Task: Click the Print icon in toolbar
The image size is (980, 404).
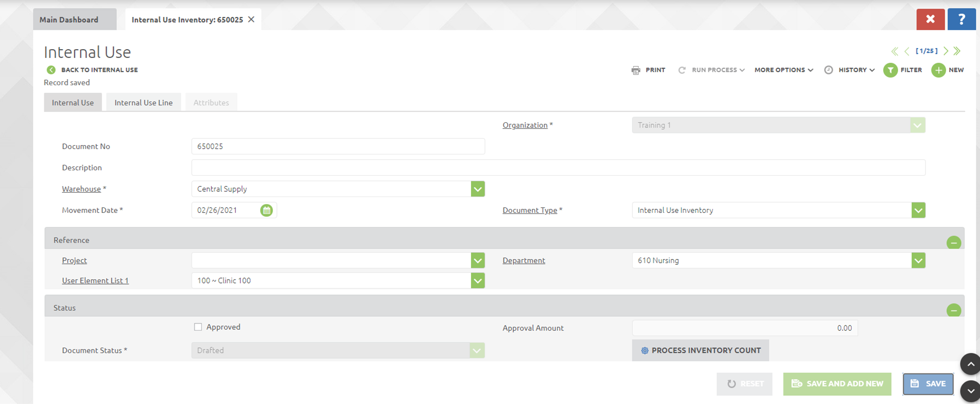Action: (x=636, y=70)
